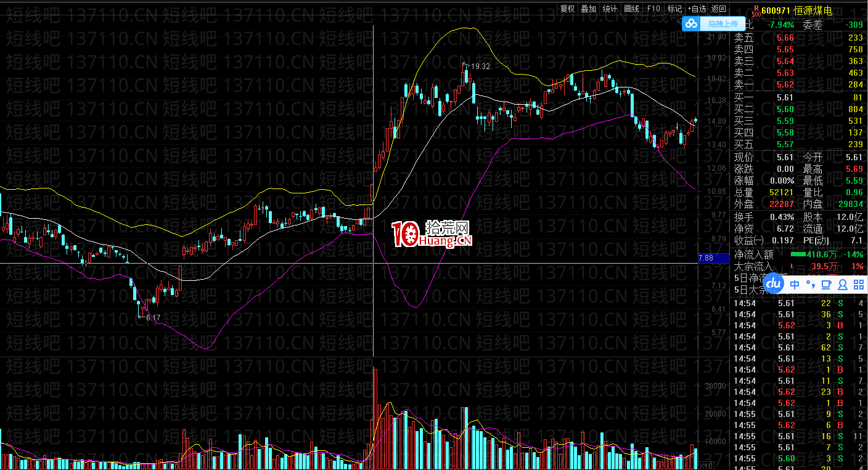Click the stock name 恒源煤电

813,10
